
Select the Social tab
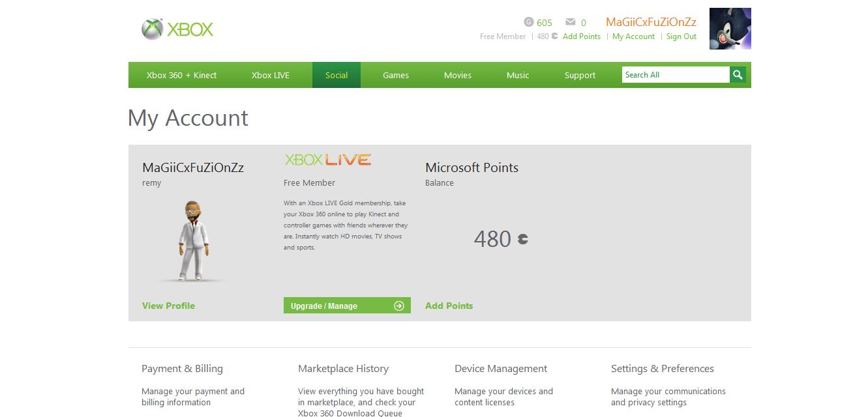pyautogui.click(x=337, y=75)
